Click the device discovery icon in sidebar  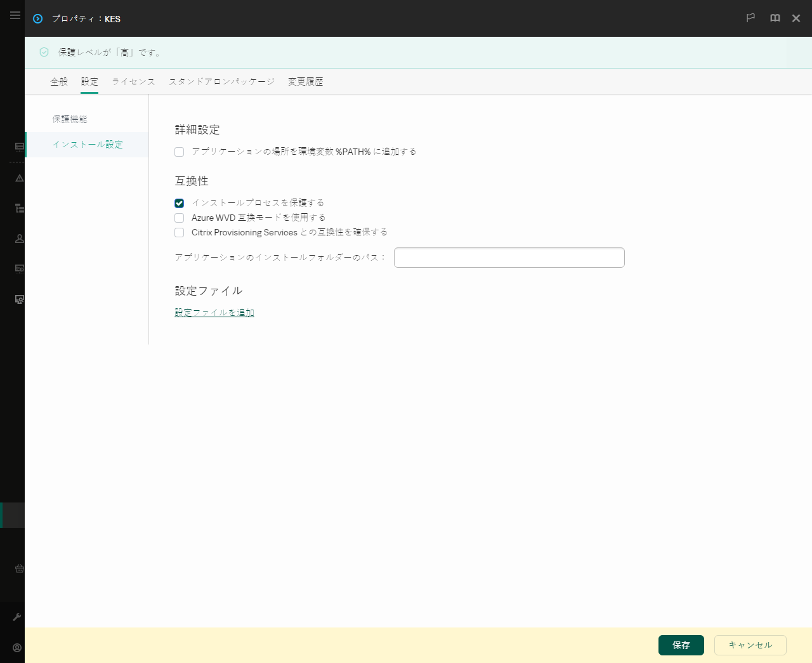pos(18,299)
